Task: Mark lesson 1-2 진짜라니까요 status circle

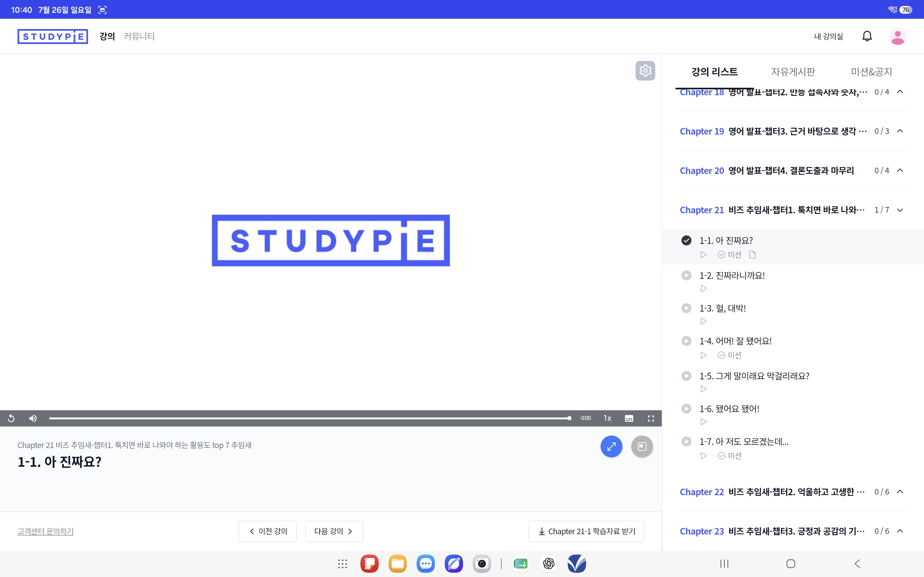Action: pos(686,275)
